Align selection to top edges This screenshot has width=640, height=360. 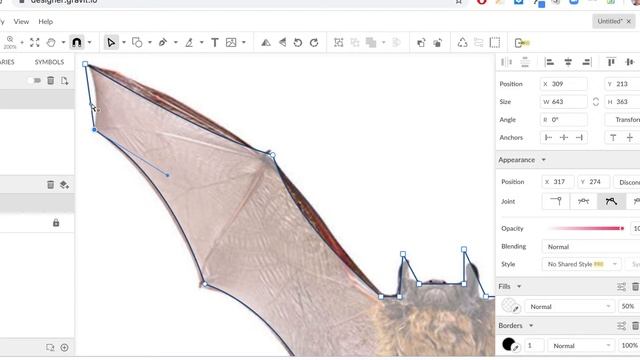click(611, 62)
